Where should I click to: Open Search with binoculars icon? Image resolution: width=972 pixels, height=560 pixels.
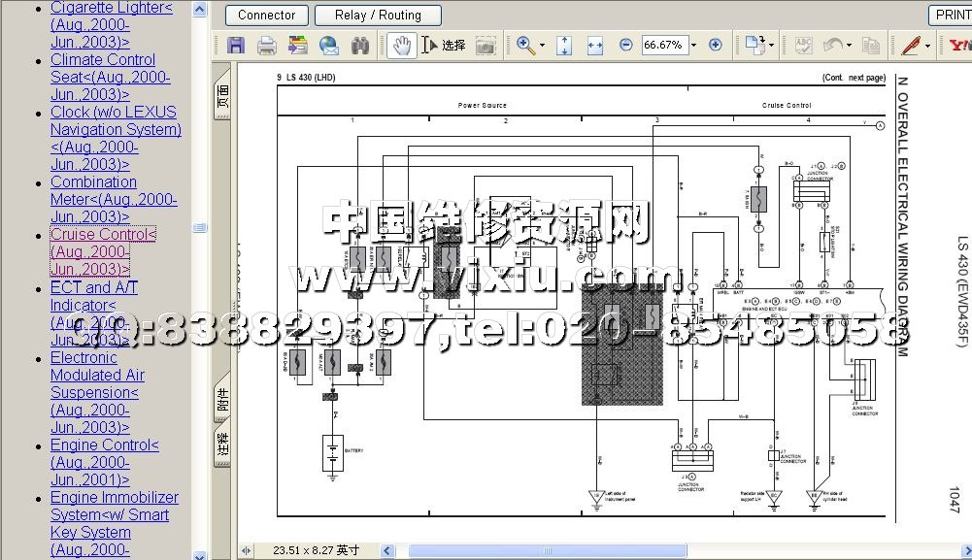tap(360, 46)
